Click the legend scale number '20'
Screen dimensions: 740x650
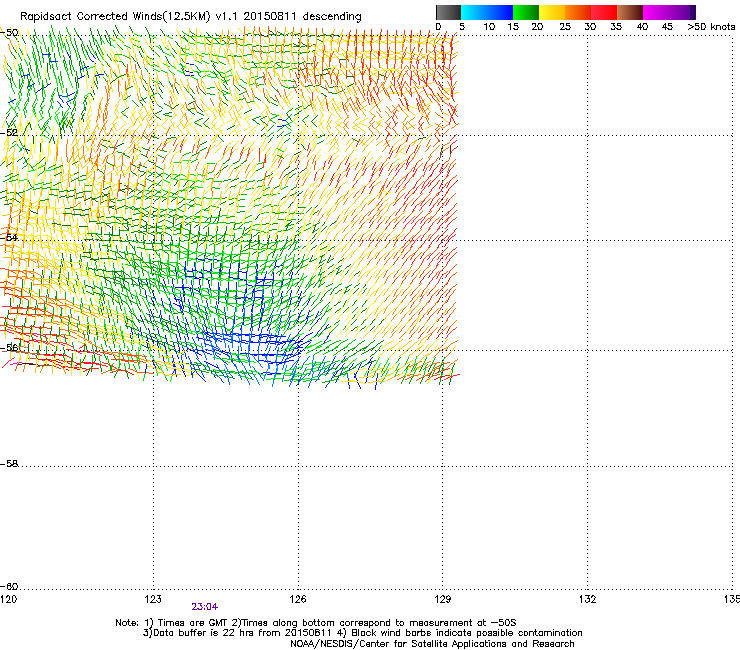(537, 27)
